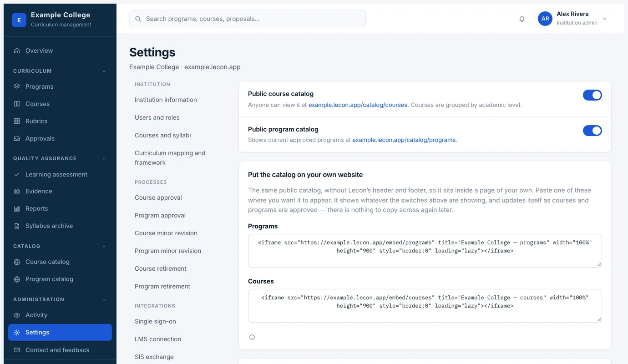
Task: Open Course minor revision settings
Action: [x=166, y=233]
